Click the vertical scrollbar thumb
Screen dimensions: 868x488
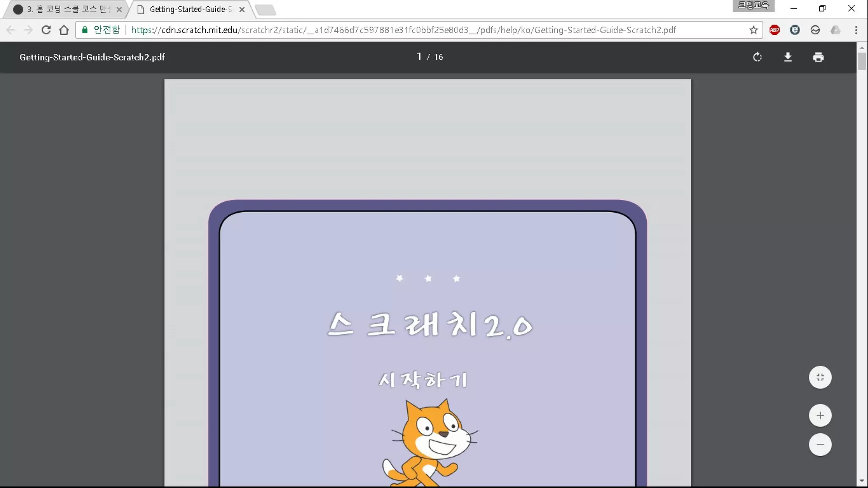tap(862, 61)
